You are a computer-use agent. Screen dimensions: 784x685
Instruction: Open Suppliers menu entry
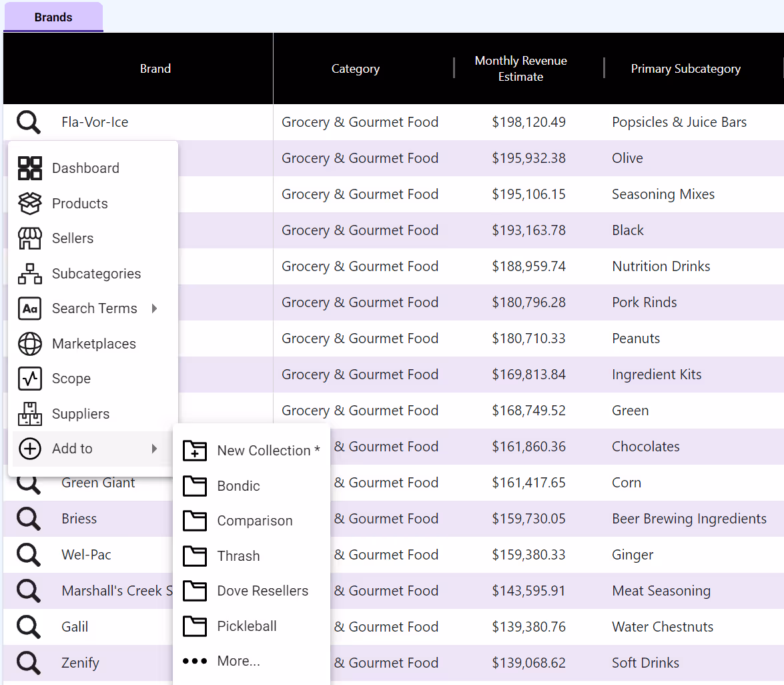(x=93, y=413)
